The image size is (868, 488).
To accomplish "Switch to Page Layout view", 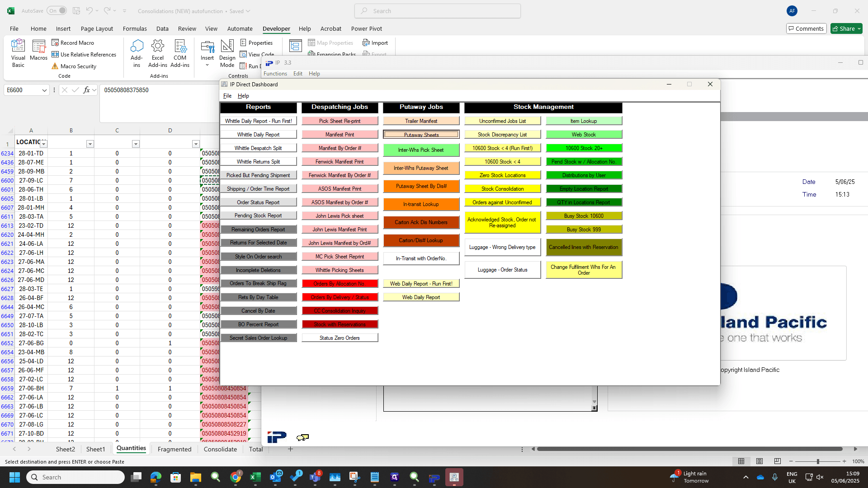I will 759,461.
